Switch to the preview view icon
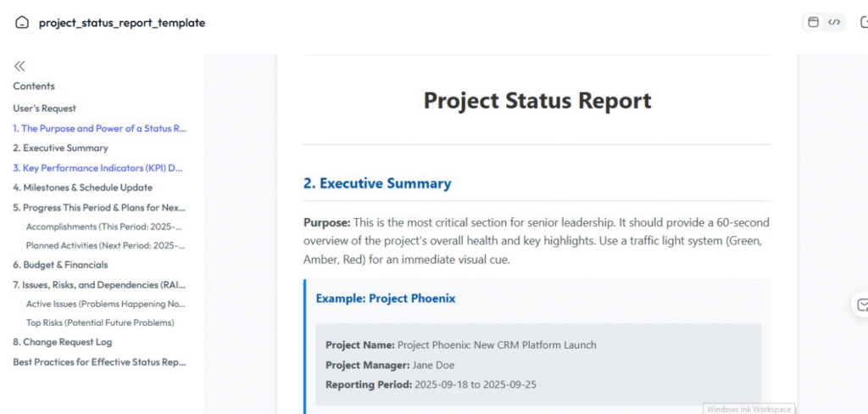The image size is (868, 414). [814, 23]
